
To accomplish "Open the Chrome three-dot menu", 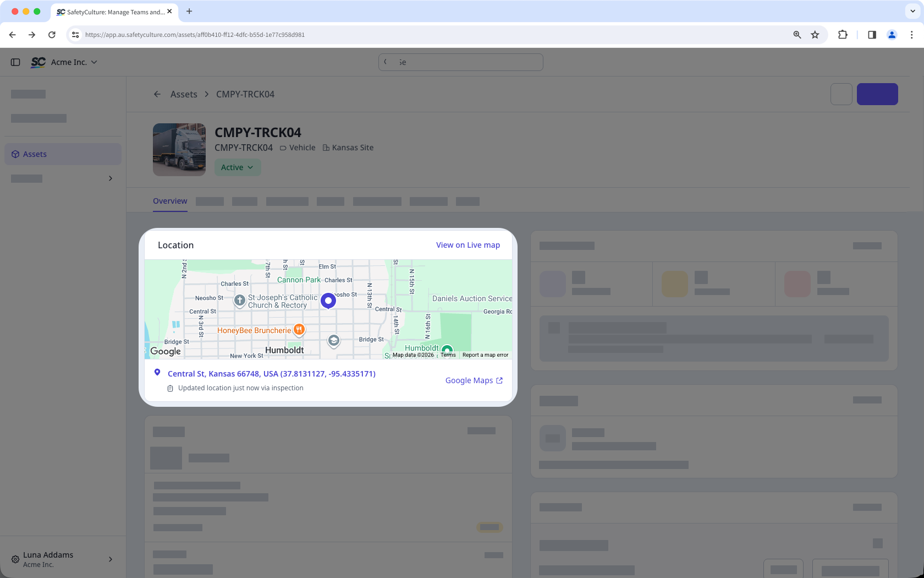I will [x=911, y=35].
